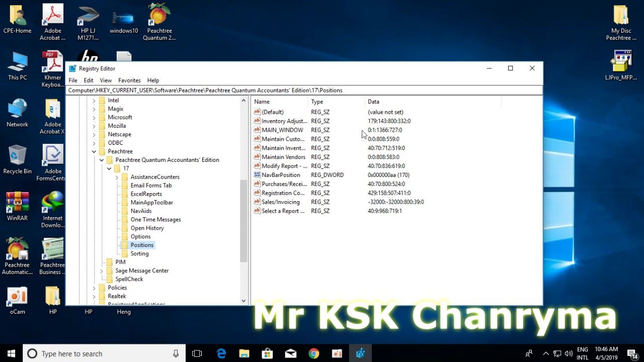This screenshot has width=644, height=362.
Task: Select the LJPro_MFP installer icon
Action: (621, 66)
